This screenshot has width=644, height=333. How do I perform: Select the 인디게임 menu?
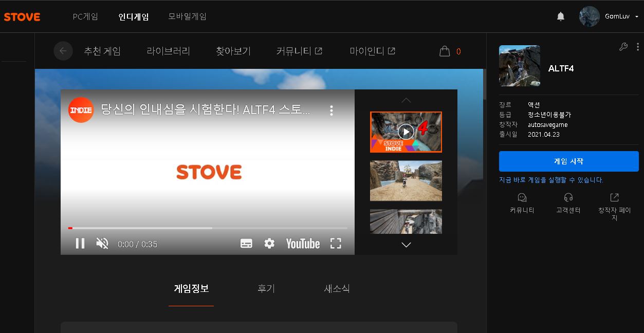click(x=134, y=16)
